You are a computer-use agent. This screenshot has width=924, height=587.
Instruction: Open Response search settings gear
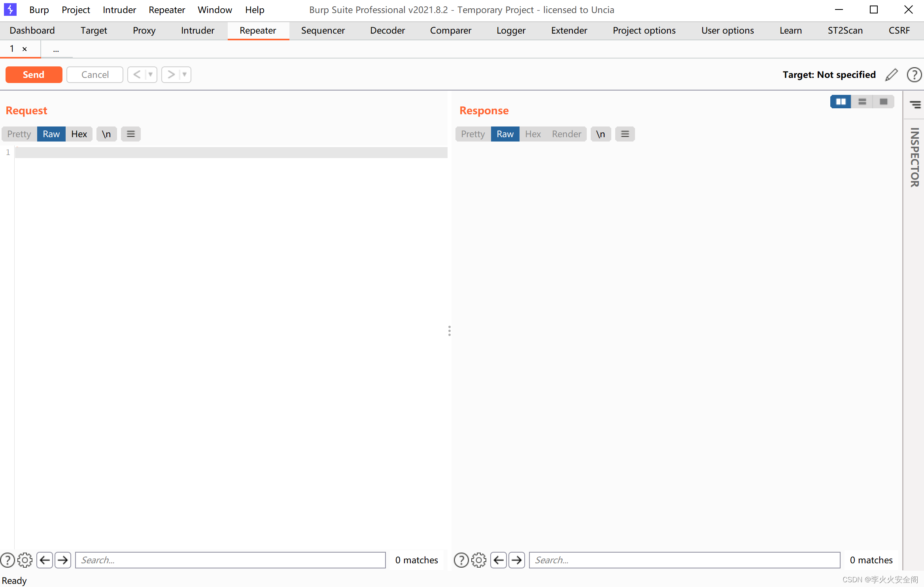pyautogui.click(x=479, y=560)
